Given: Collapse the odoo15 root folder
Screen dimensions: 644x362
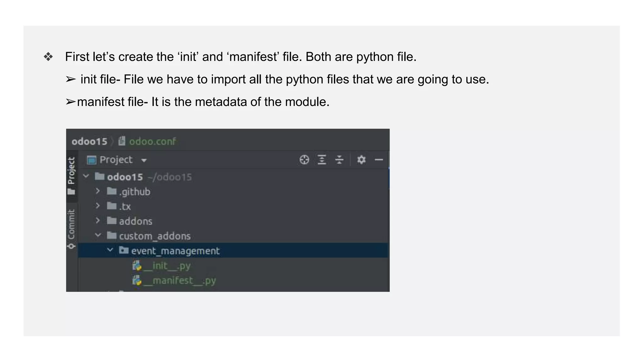Looking at the screenshot, I should 86,176.
